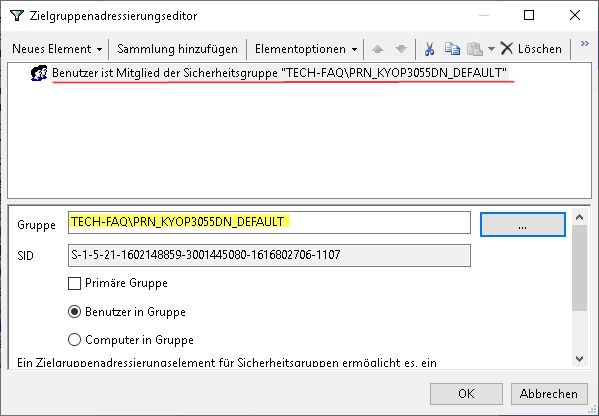Click the vertical scrollbar thumb
This screenshot has width=599, height=416.
tap(580, 268)
